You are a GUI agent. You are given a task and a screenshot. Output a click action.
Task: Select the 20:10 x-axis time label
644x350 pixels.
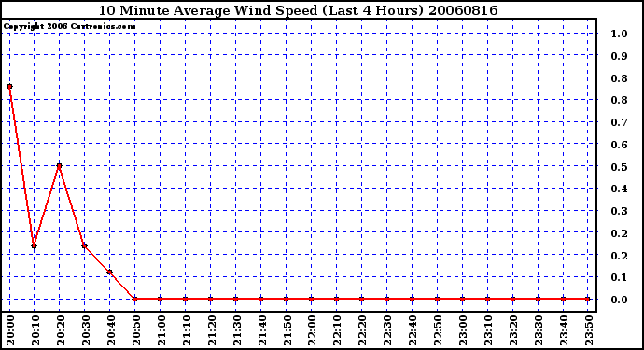tap(35, 330)
